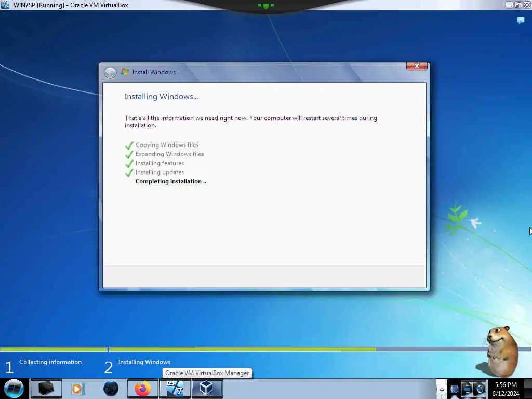Viewport: 532px width, 399px height.
Task: Show hidden system tray icons
Action: 442,390
